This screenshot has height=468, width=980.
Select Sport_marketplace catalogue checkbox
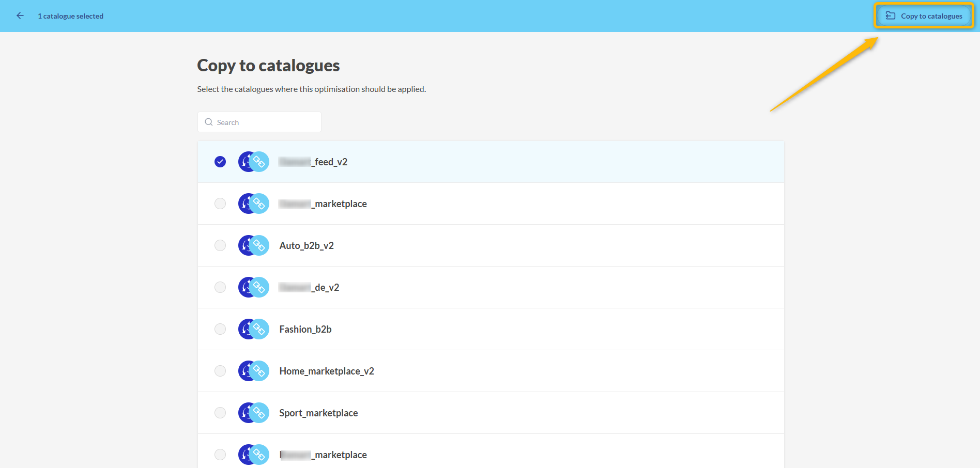click(220, 413)
